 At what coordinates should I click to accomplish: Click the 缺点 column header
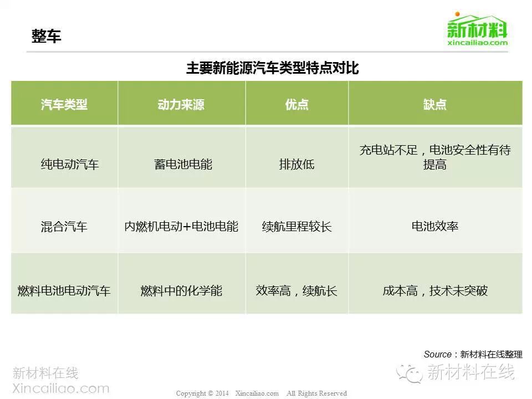[436, 104]
